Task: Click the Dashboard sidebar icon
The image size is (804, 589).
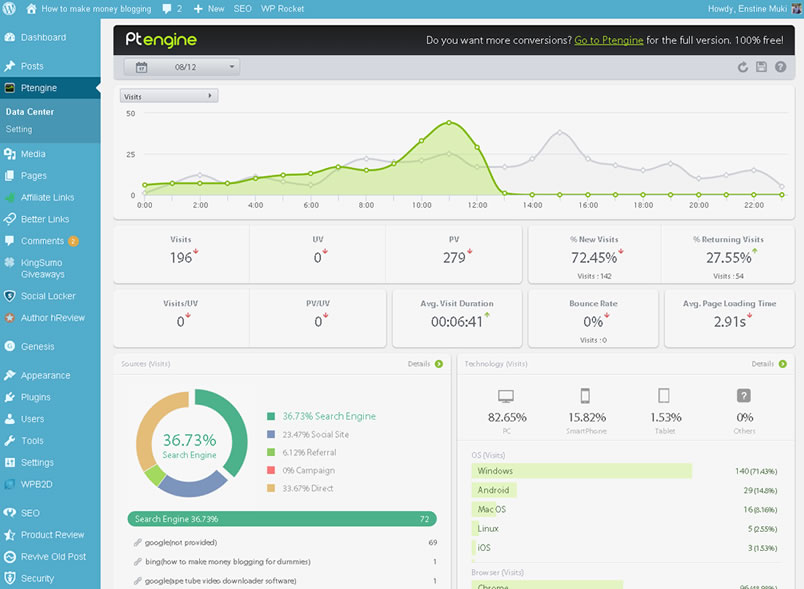Action: tap(9, 37)
